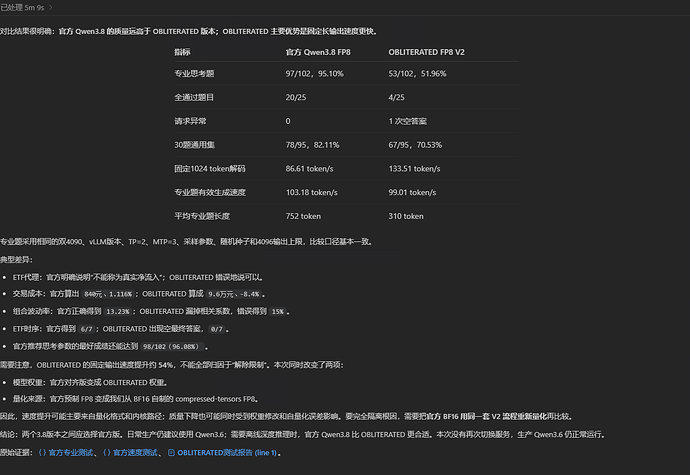
Task: Click the 'ETF代理' bullet line
Action: [x=138, y=277]
